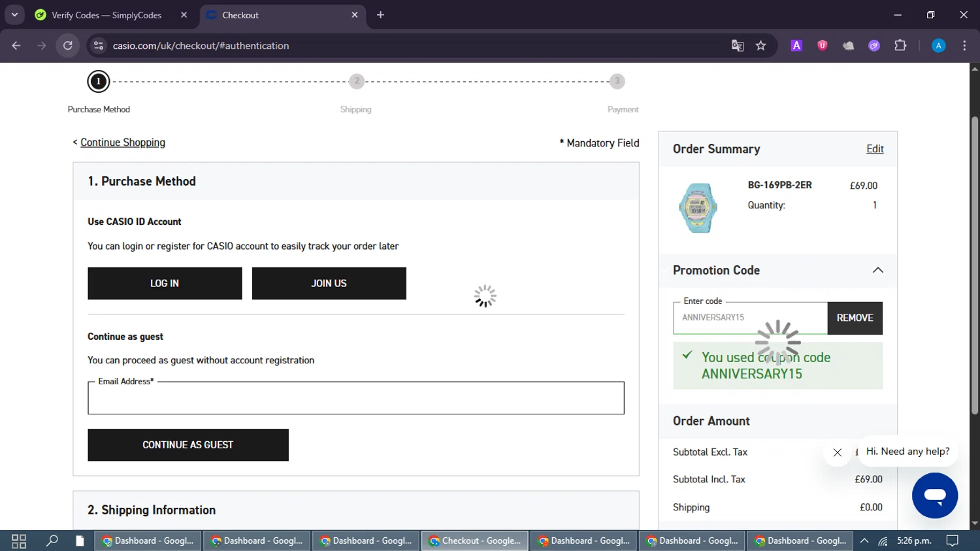Click the page vertical scrollbar
980x551 pixels.
pyautogui.click(x=975, y=265)
